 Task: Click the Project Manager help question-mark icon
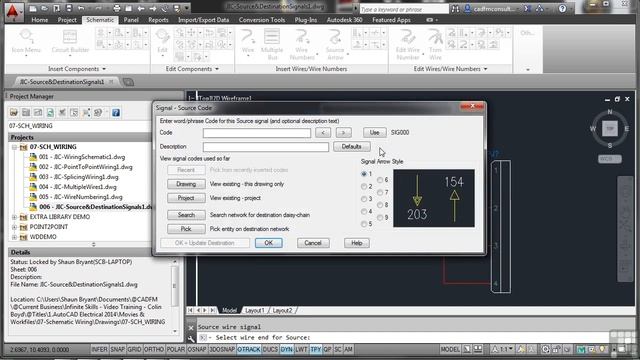[x=116, y=113]
